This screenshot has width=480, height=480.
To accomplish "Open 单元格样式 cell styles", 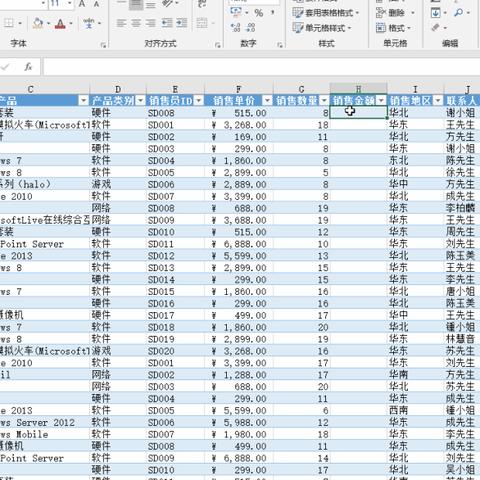I will [x=322, y=28].
